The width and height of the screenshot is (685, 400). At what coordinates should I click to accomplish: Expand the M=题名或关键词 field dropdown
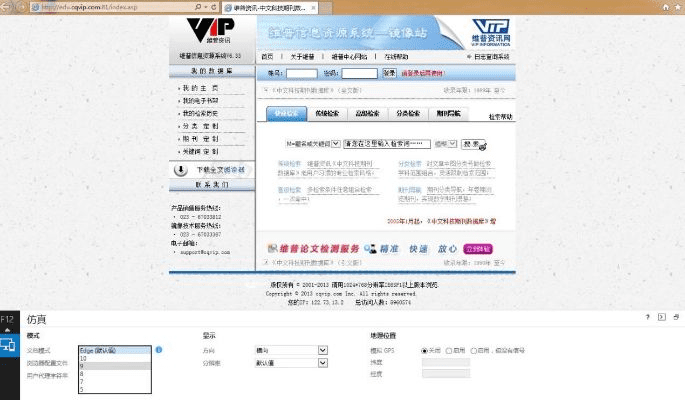pyautogui.click(x=336, y=143)
